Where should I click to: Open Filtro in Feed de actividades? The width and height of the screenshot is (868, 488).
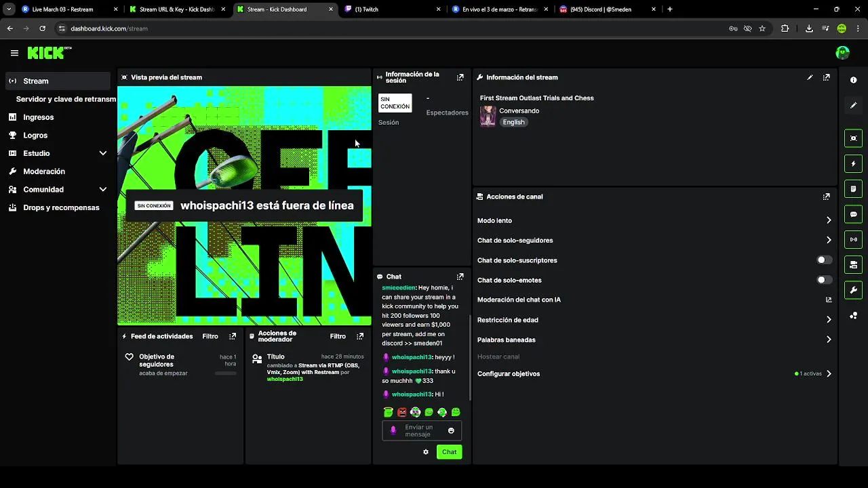coord(210,336)
